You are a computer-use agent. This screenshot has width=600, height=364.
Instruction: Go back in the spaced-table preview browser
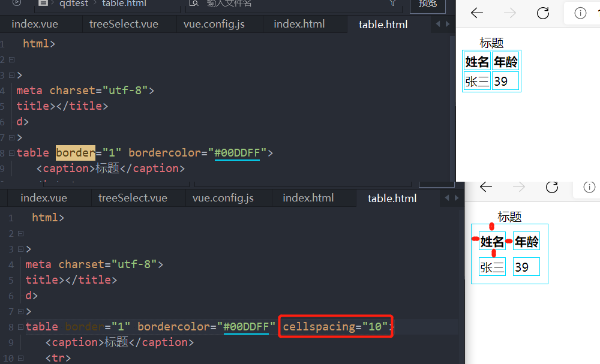tap(486, 187)
